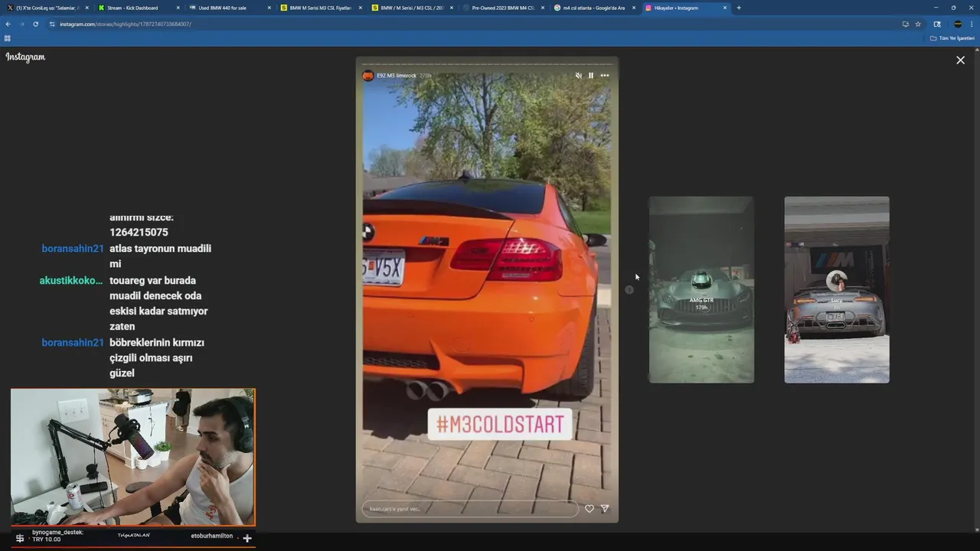The width and height of the screenshot is (980, 551).
Task: Click the number 1264215075 in chat
Action: (139, 232)
